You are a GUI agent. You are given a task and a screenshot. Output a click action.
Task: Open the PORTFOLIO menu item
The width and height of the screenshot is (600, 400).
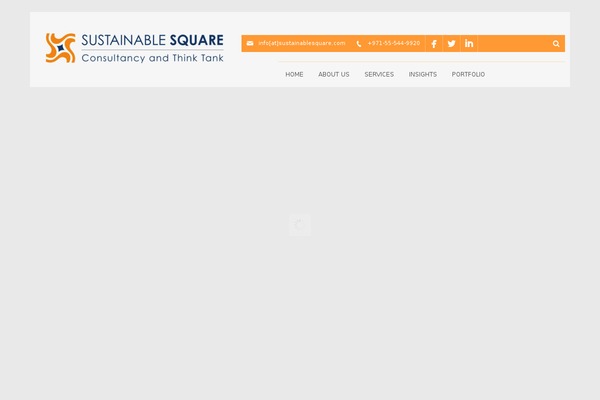click(468, 74)
